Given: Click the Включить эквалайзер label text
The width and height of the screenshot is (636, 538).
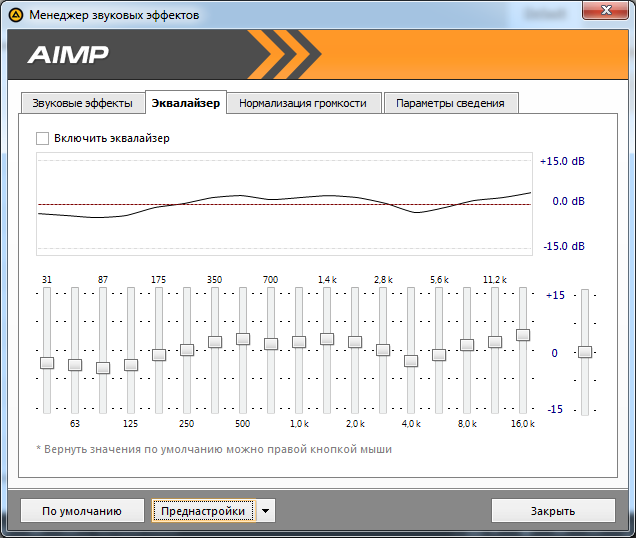Looking at the screenshot, I should point(112,138).
